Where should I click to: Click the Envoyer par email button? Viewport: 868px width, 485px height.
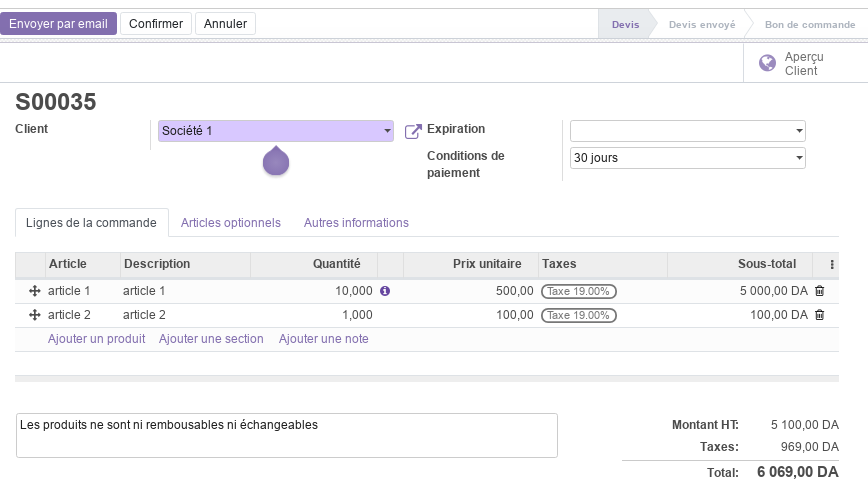click(58, 24)
